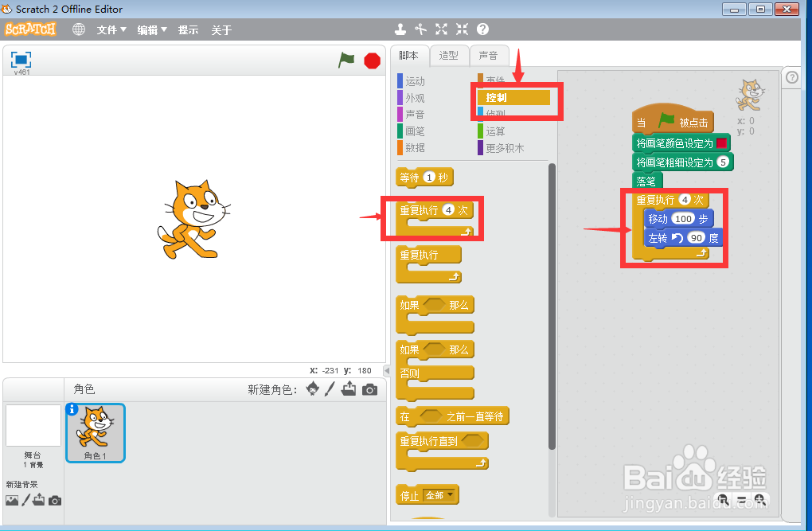Click the green flag to run
The width and height of the screenshot is (812, 531).
(x=346, y=60)
